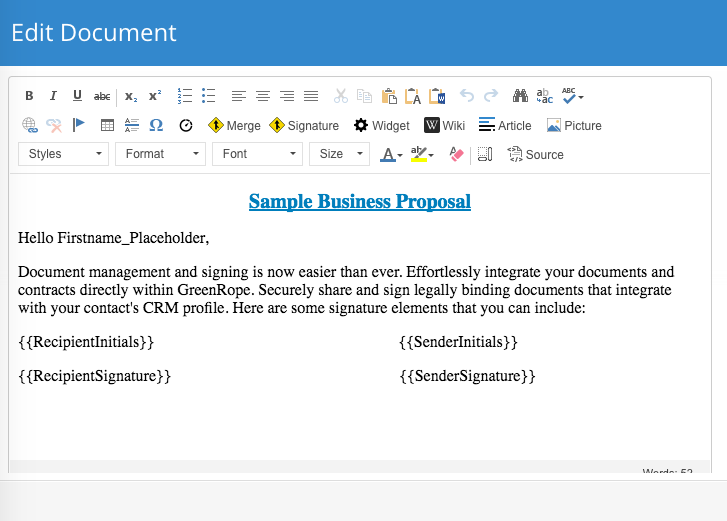727x521 pixels.
Task: Toggle subscript formatting
Action: [131, 96]
